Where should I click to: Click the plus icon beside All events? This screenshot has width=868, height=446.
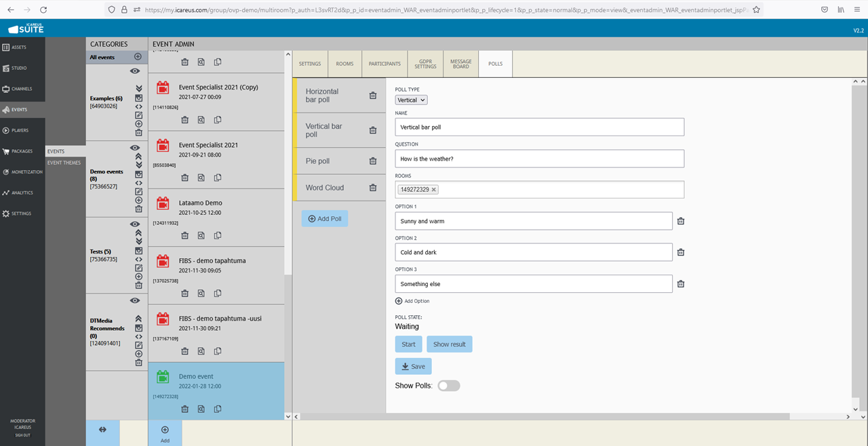click(x=138, y=57)
